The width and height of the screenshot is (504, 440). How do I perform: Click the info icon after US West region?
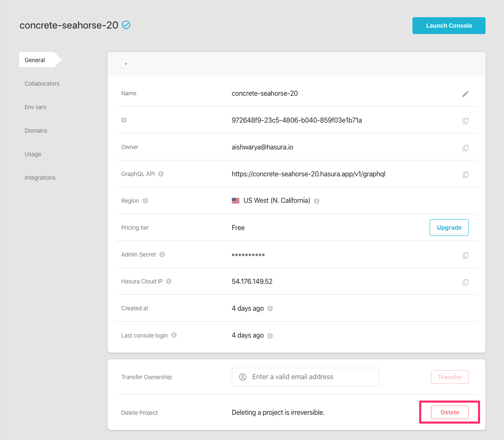(317, 201)
